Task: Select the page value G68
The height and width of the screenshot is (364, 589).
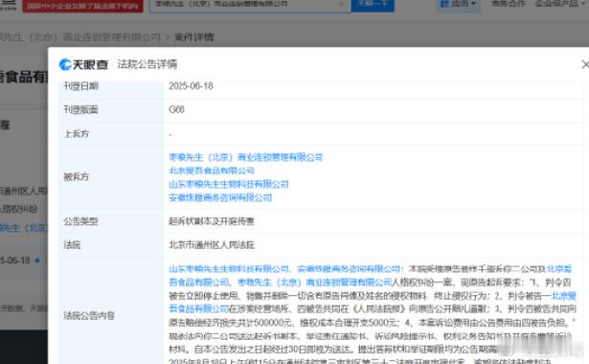Action: (x=176, y=110)
